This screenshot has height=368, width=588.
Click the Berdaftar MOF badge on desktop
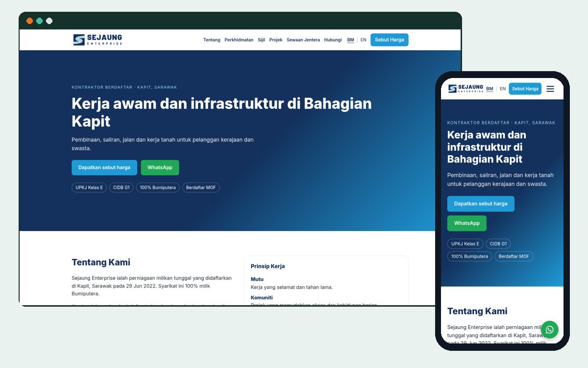[201, 187]
